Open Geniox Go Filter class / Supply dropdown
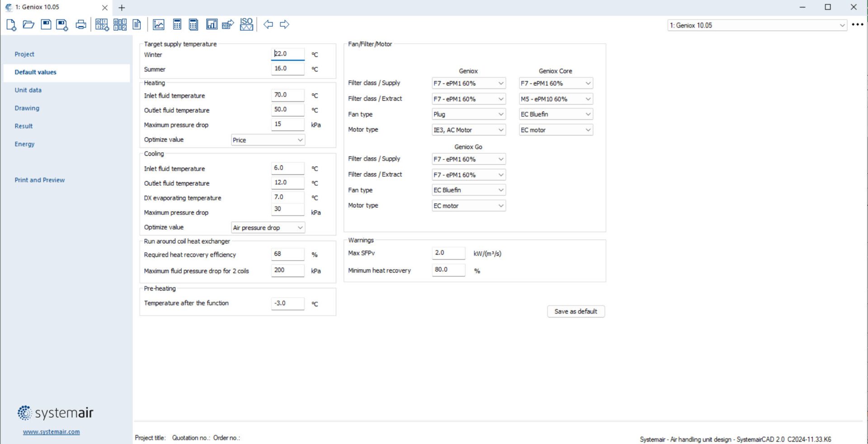The image size is (868, 444). click(468, 159)
